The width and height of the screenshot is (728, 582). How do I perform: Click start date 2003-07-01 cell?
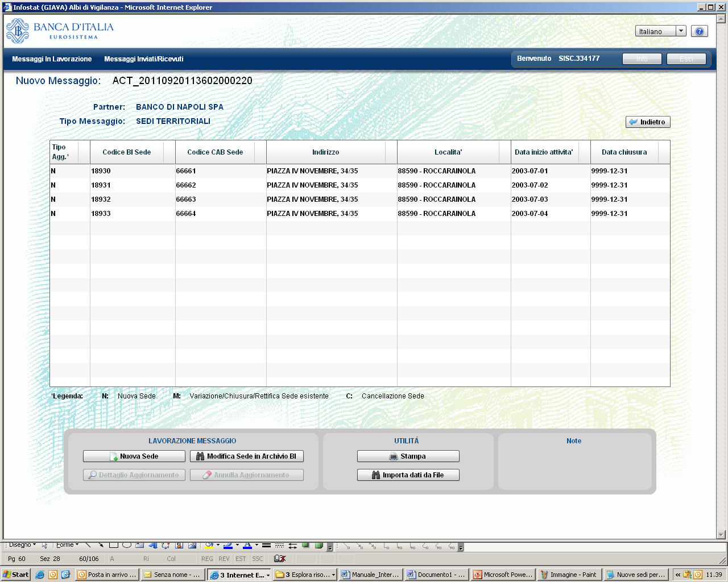pos(551,171)
